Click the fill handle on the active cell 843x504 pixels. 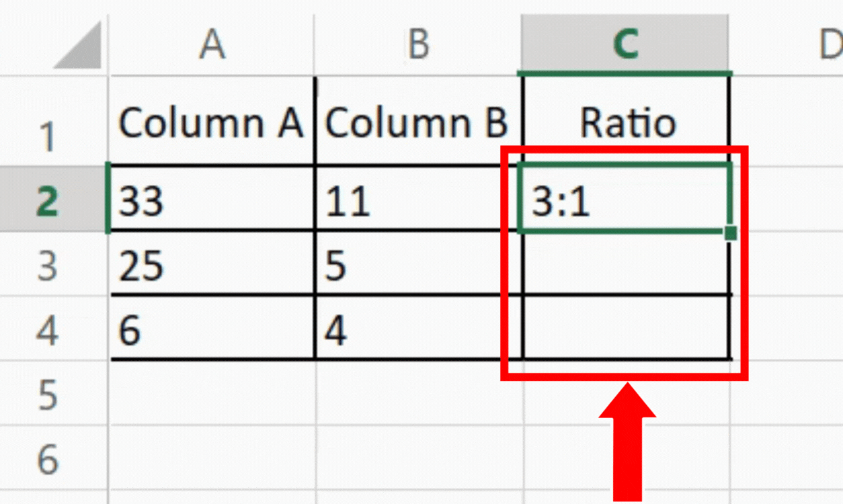pos(730,232)
